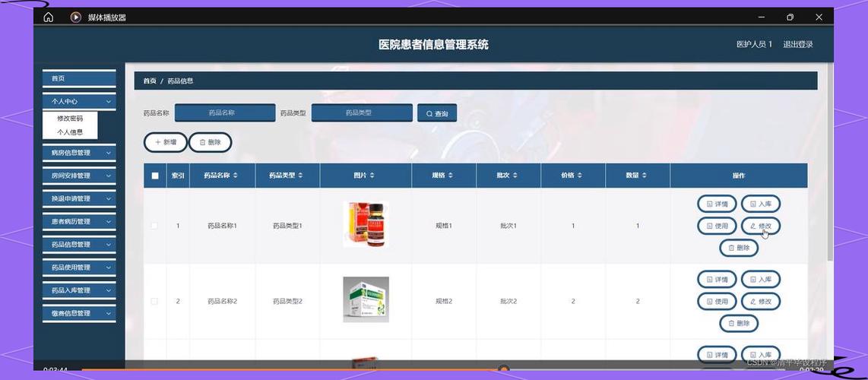Open 详情 for 药品名称1 row
Viewport: 868px width, 380px height.
coord(717,204)
